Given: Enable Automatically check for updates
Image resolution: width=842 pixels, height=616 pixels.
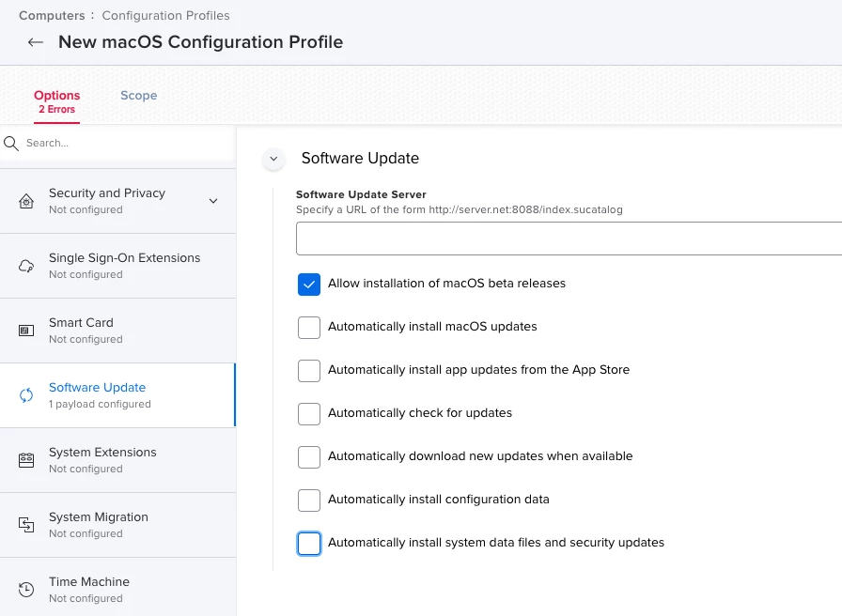Looking at the screenshot, I should (x=309, y=414).
